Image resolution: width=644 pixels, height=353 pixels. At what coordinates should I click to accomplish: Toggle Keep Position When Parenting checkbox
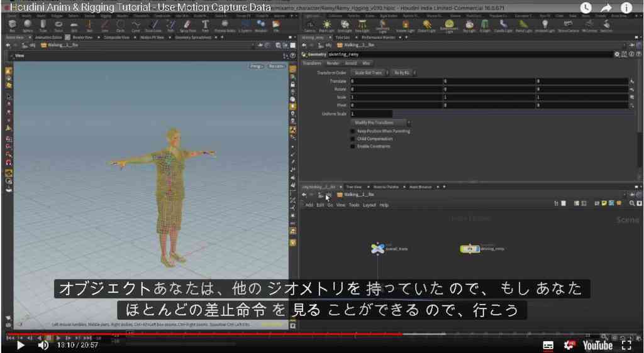[352, 131]
